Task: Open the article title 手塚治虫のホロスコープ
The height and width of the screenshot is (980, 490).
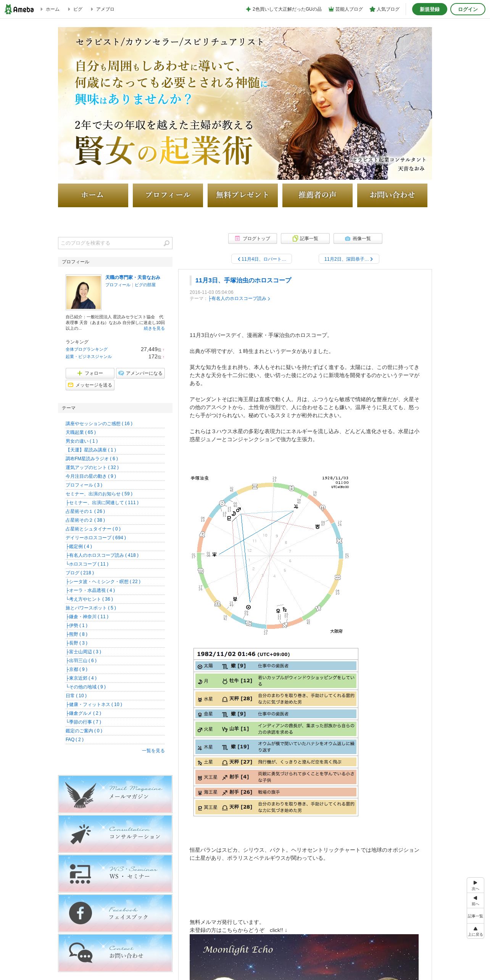Action: 243,280
